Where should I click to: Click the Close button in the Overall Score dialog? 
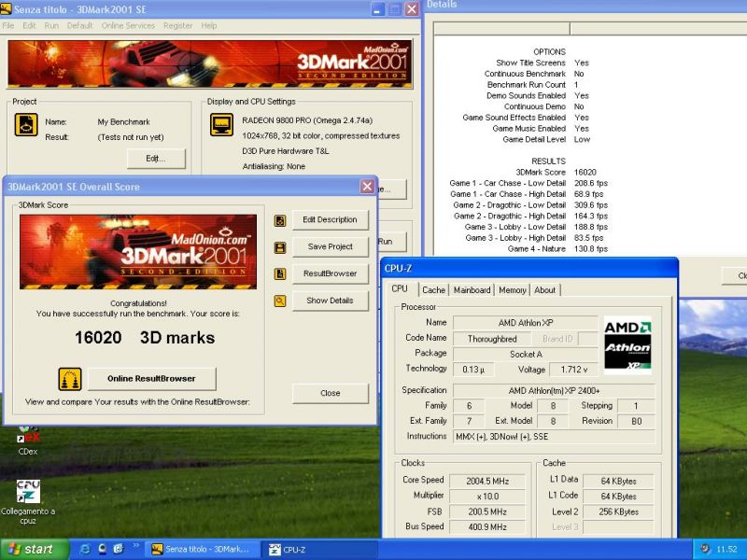(x=331, y=393)
